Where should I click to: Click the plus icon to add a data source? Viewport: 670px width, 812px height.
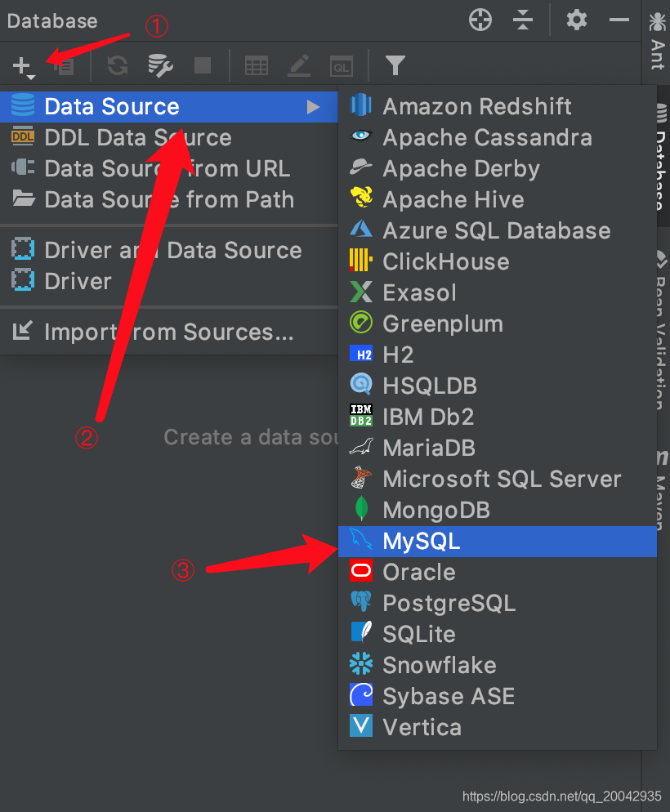point(23,65)
